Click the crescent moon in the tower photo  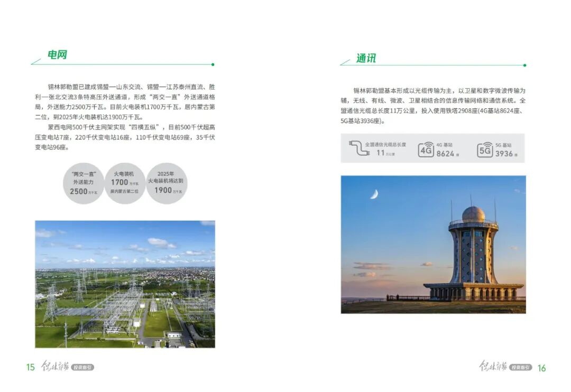[374, 194]
